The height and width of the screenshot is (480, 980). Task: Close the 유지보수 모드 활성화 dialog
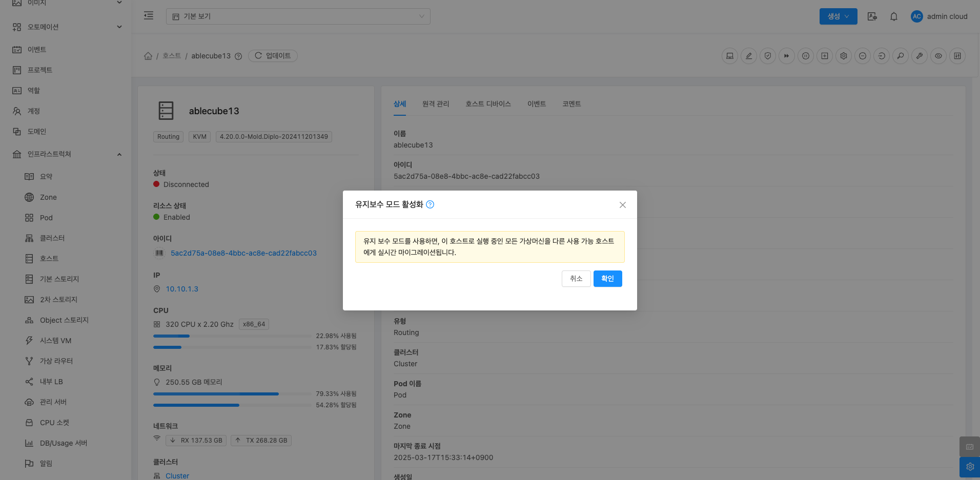[x=622, y=205]
